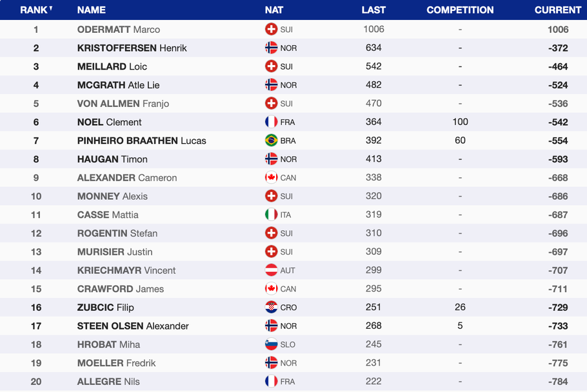Click the LAST column header

click(373, 10)
